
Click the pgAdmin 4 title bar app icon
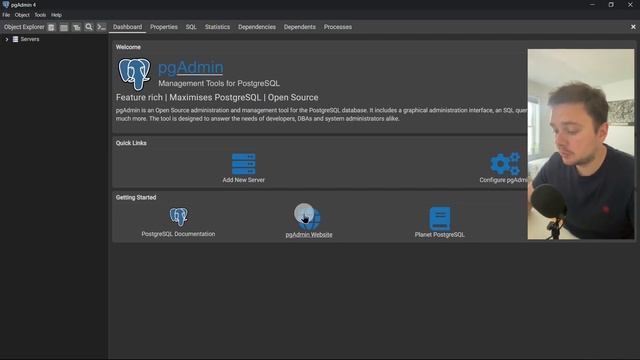pos(6,4)
